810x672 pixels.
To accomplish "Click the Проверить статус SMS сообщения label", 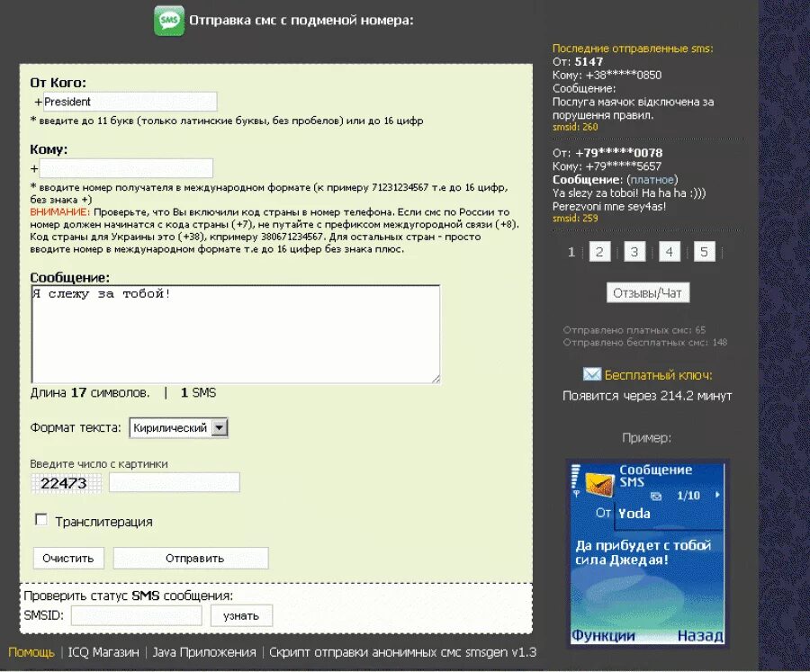I will click(128, 596).
